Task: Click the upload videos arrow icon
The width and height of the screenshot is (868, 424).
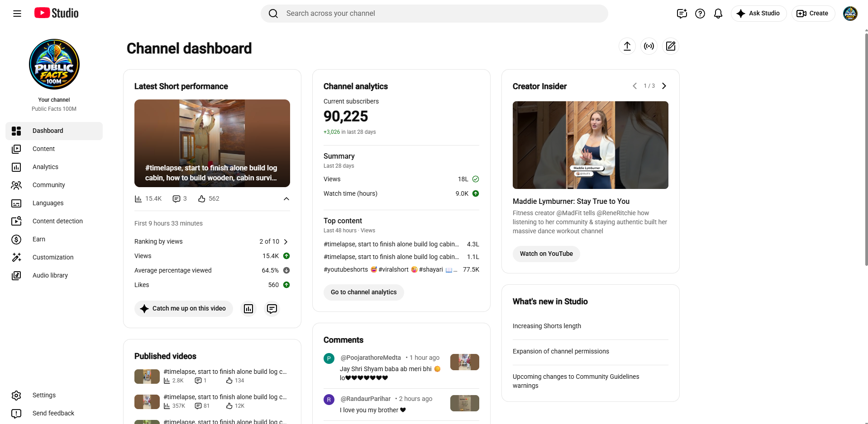Action: (x=627, y=46)
